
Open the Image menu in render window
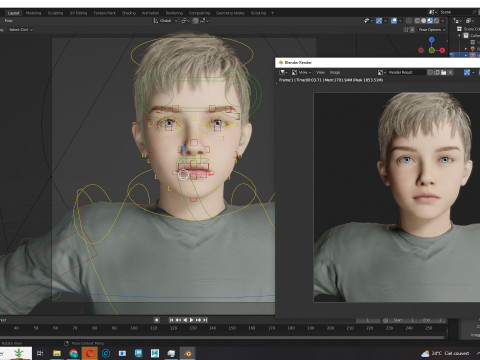tap(335, 72)
